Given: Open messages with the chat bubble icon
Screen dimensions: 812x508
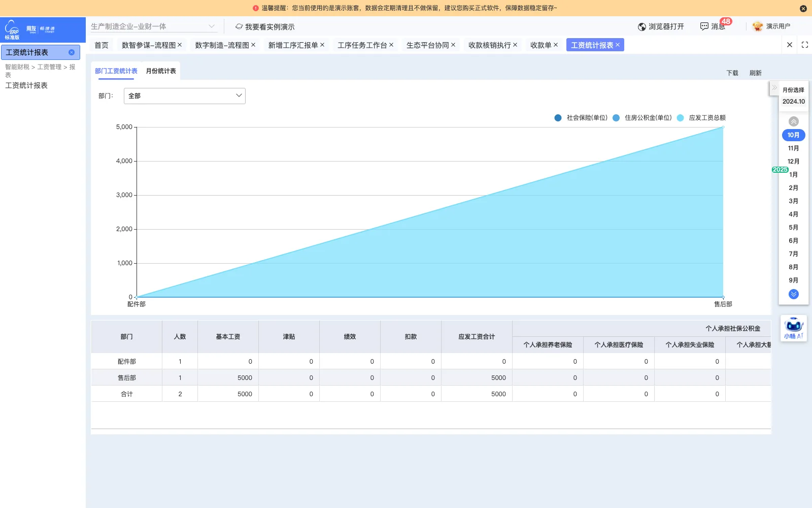Looking at the screenshot, I should click(704, 26).
